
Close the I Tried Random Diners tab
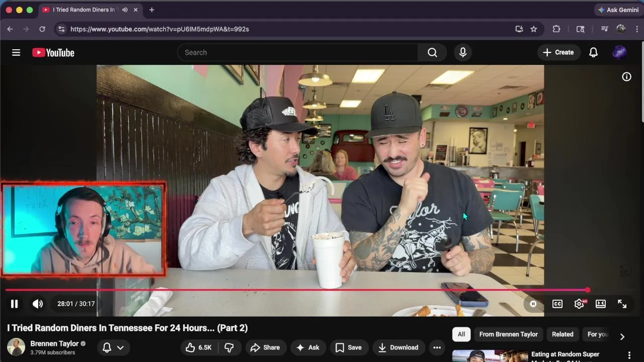[135, 10]
